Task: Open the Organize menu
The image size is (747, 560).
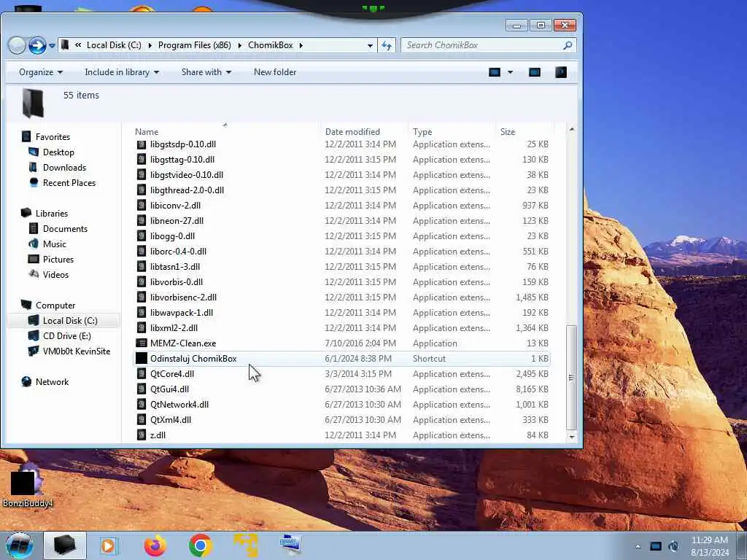Action: pyautogui.click(x=41, y=72)
